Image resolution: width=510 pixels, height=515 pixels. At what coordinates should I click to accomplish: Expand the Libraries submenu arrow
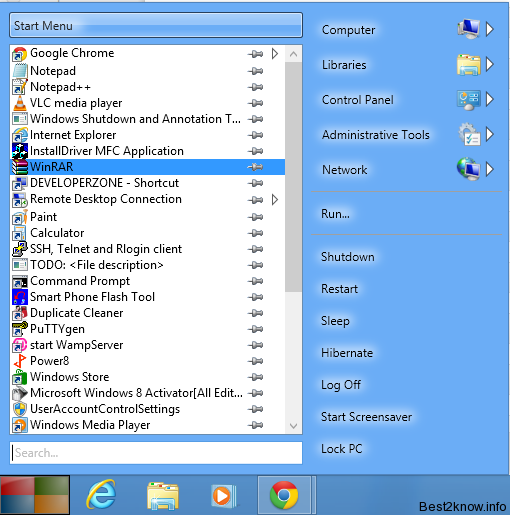pos(489,64)
